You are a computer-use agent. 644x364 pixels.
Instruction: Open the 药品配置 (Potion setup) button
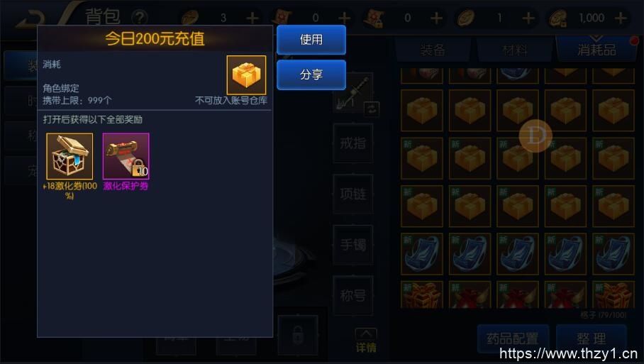click(x=513, y=338)
